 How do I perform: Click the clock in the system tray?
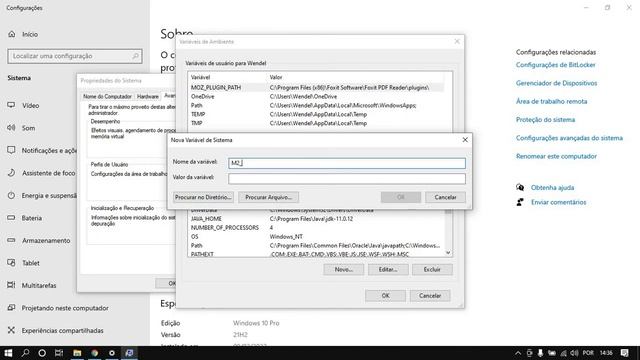pyautogui.click(x=606, y=353)
